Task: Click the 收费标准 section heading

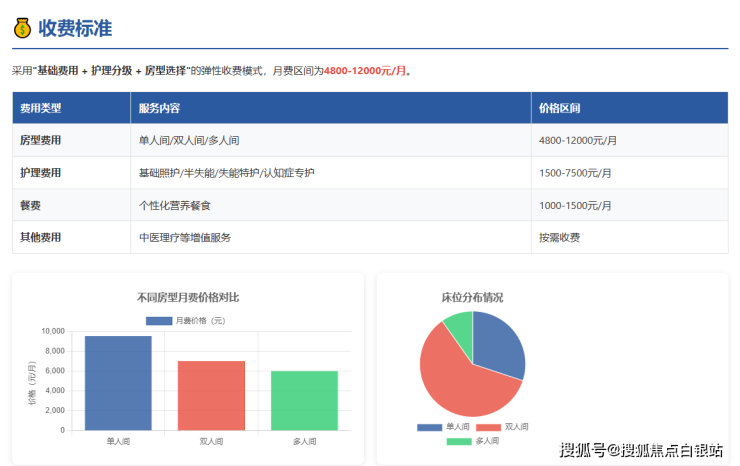Action: (75, 28)
